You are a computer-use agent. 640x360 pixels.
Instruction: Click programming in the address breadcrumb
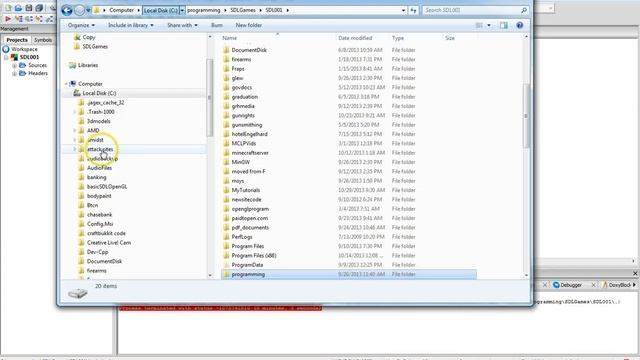point(204,10)
